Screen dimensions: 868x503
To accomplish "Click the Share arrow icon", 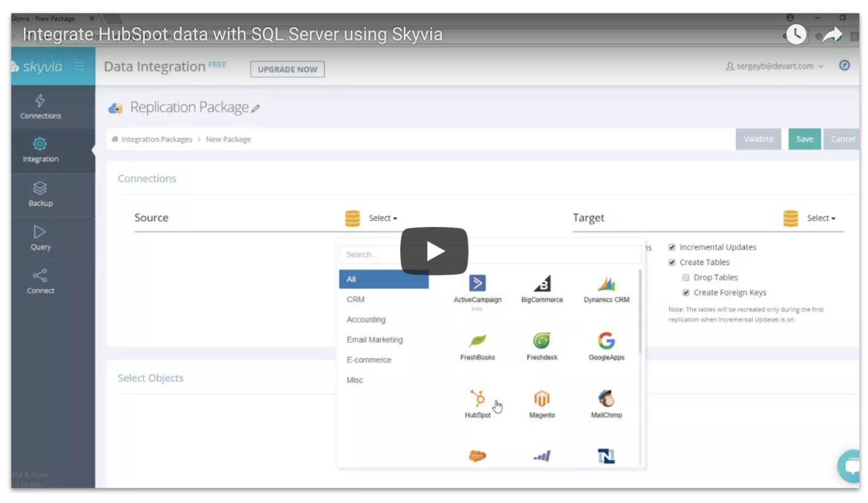I will (832, 34).
